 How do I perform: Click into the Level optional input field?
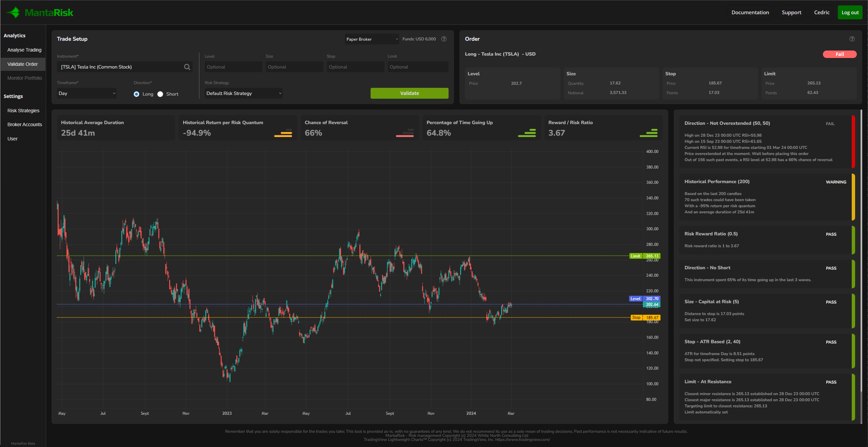[233, 67]
